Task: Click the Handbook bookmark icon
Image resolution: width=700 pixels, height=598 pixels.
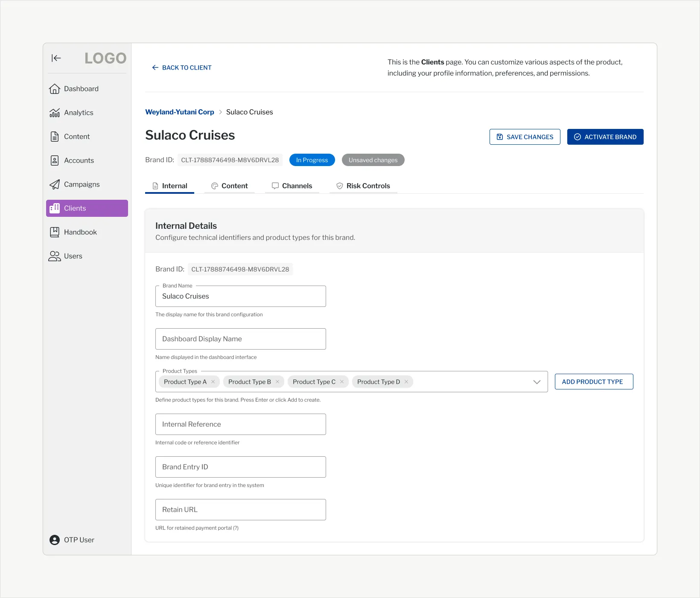Action: click(55, 232)
